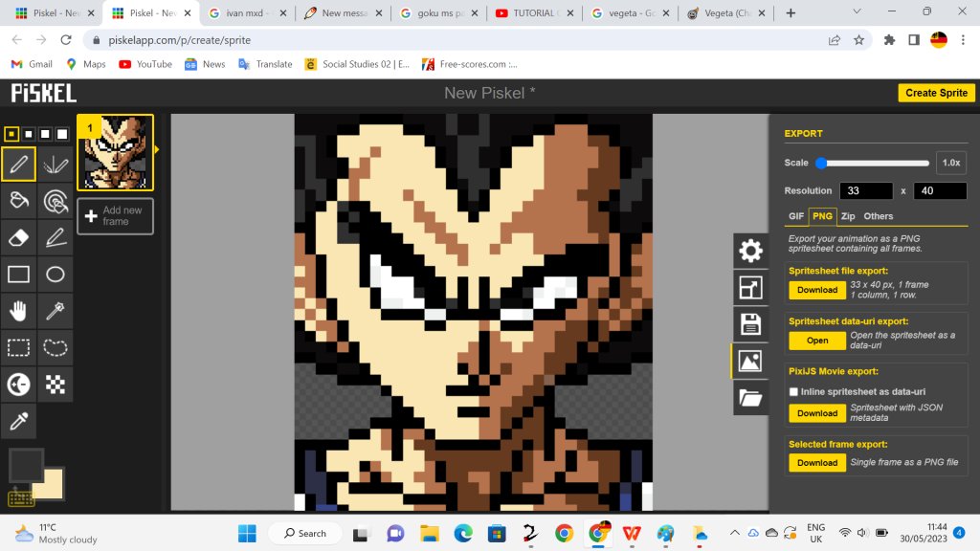Screen dimensions: 980x551
Task: Select the Rectangle tool
Action: coord(19,275)
